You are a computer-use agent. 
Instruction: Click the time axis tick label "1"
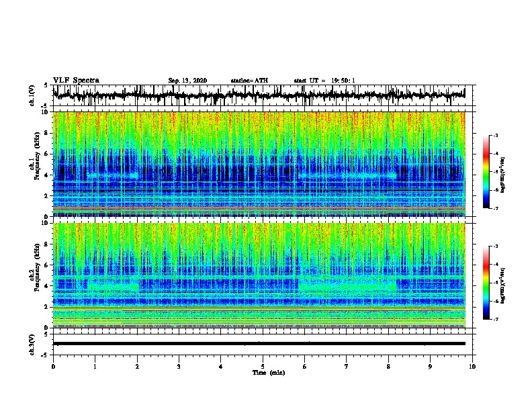point(95,367)
